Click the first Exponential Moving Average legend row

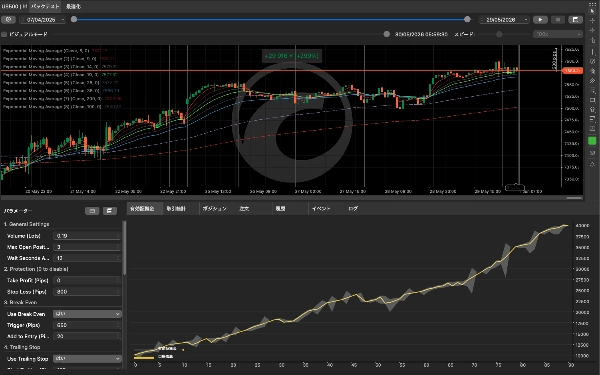click(55, 51)
